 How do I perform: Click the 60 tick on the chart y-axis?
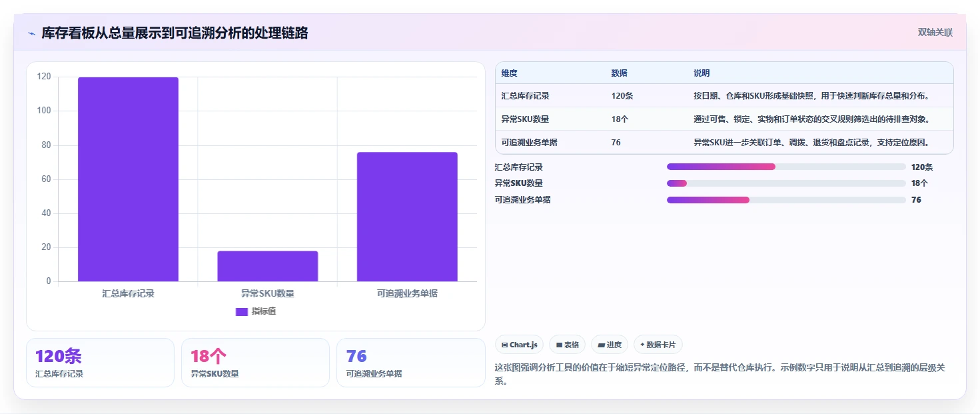(x=46, y=179)
